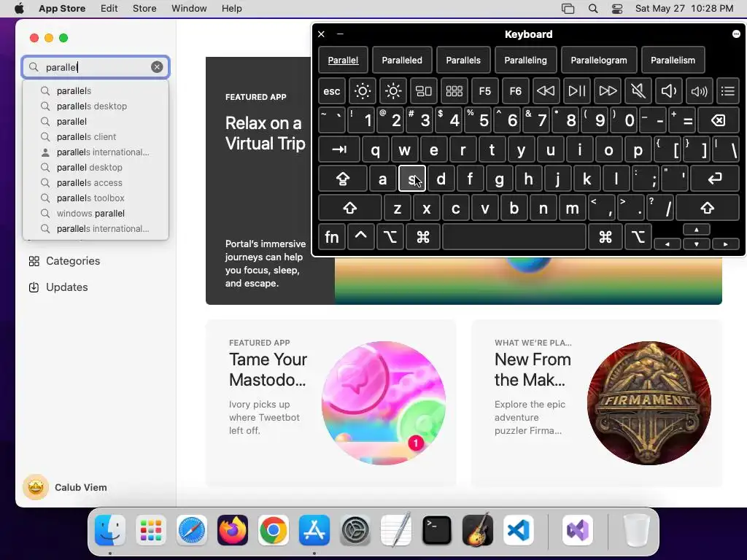This screenshot has width=747, height=560.
Task: Toggle the left option key
Action: pos(390,237)
